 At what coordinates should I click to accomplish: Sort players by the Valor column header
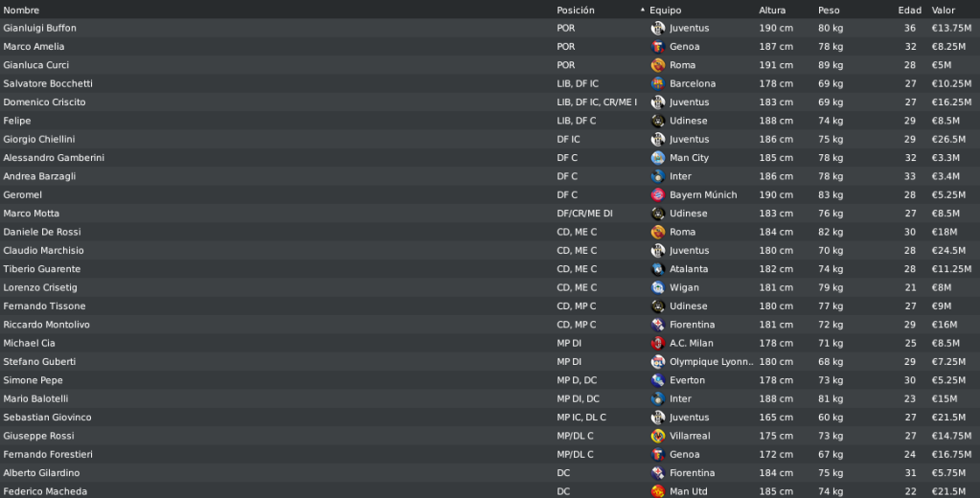tap(944, 10)
